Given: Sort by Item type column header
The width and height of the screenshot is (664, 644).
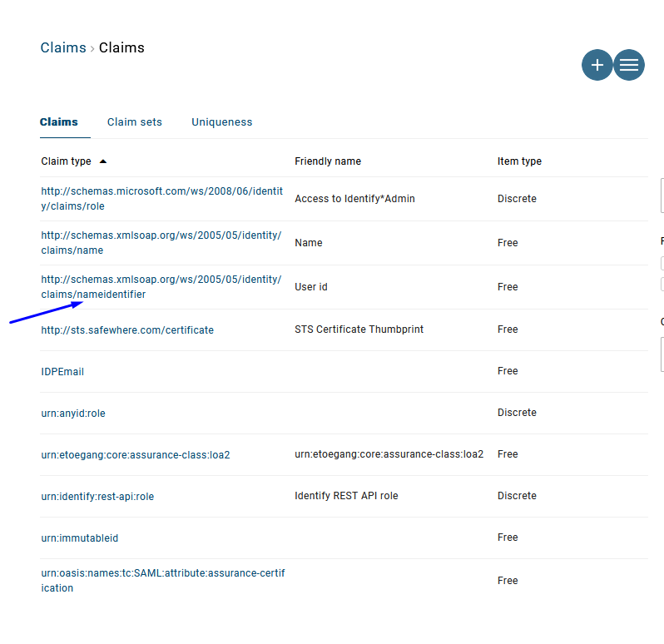Looking at the screenshot, I should click(519, 161).
